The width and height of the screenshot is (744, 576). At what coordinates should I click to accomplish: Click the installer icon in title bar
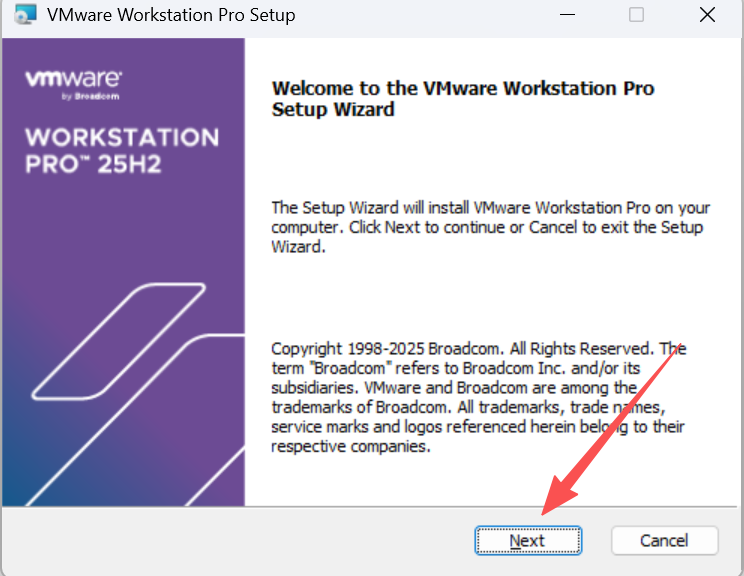pyautogui.click(x=25, y=15)
